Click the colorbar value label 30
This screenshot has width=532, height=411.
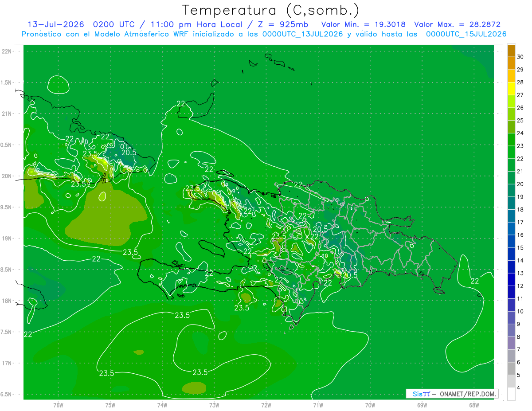[x=520, y=57]
